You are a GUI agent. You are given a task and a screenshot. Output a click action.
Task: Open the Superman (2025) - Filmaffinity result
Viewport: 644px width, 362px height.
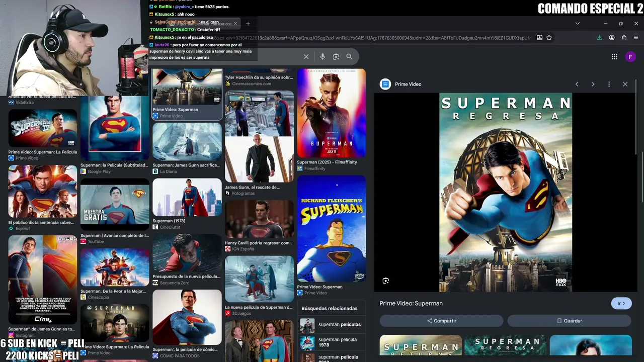[327, 162]
